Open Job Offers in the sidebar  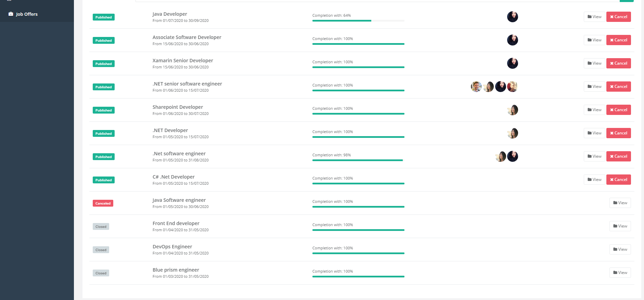point(27,14)
